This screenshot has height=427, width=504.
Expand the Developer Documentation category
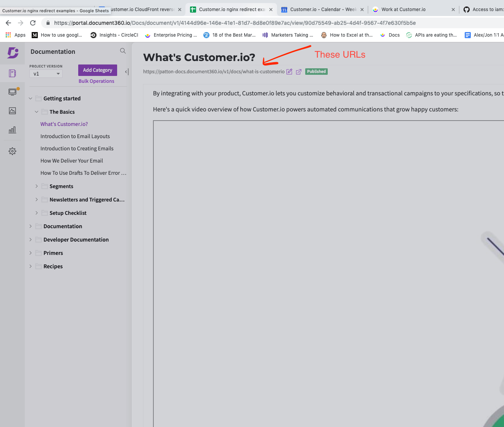(31, 240)
